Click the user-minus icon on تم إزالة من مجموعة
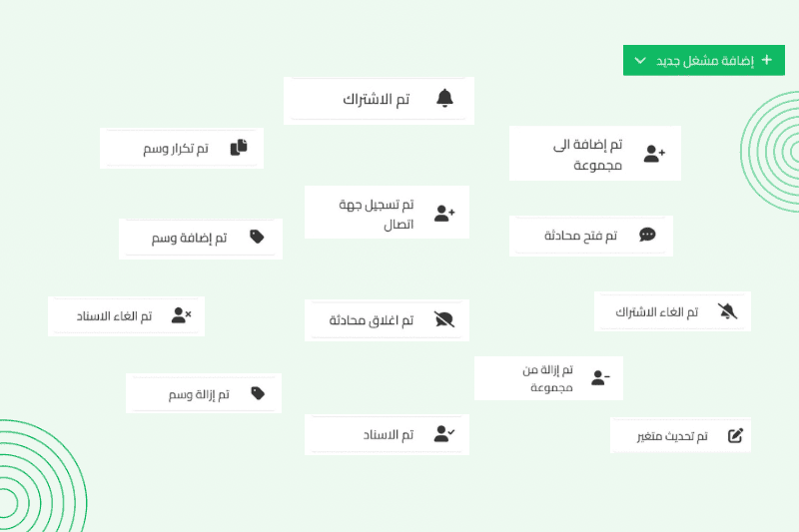 (x=600, y=377)
